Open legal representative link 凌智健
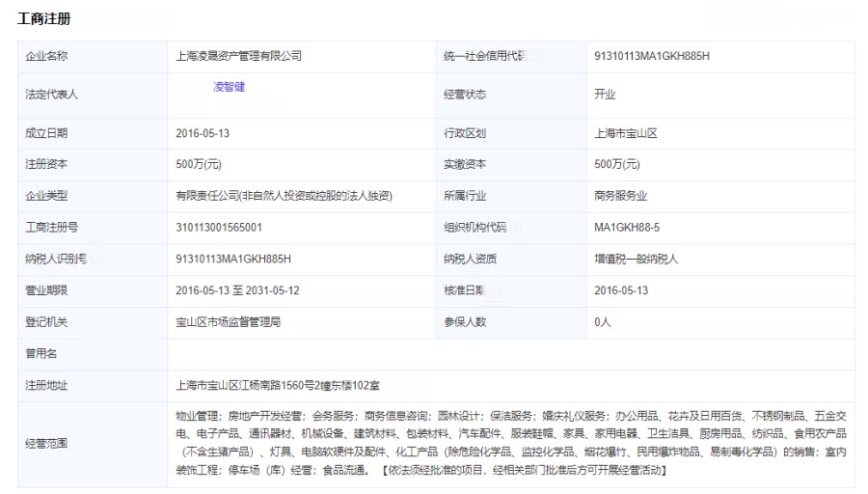The height and width of the screenshot is (494, 868). point(229,87)
